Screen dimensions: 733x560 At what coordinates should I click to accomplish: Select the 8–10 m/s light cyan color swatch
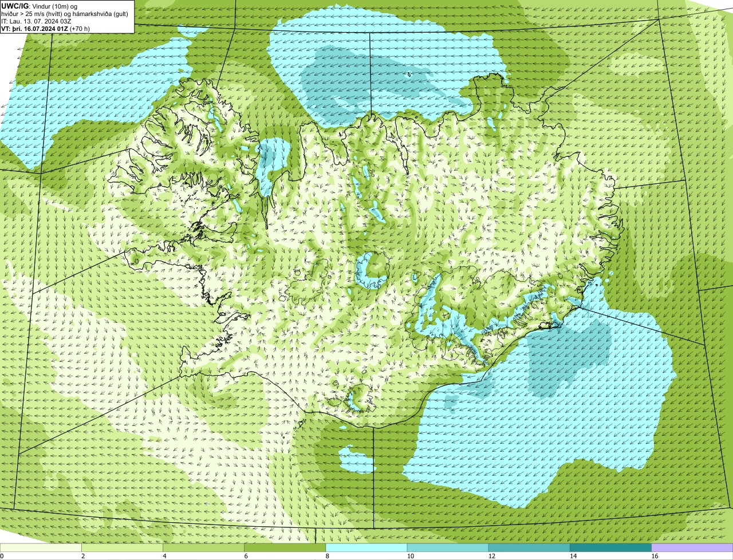click(366, 547)
